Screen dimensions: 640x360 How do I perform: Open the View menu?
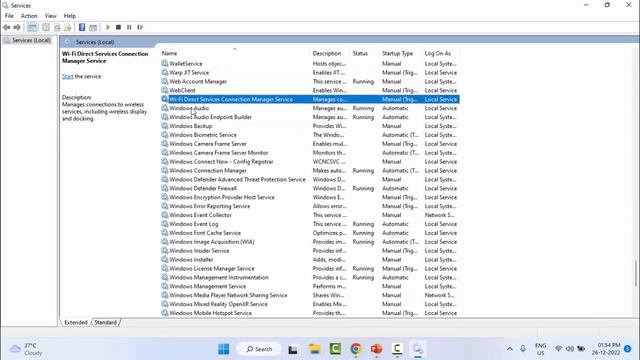[x=51, y=16]
